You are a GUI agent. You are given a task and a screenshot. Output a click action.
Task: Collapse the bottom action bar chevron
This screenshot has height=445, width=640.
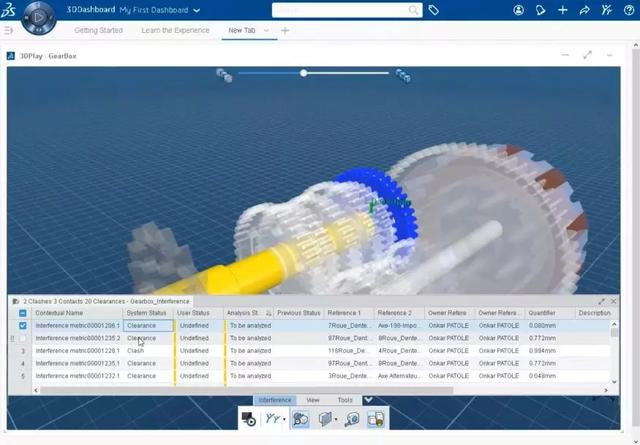click(368, 400)
